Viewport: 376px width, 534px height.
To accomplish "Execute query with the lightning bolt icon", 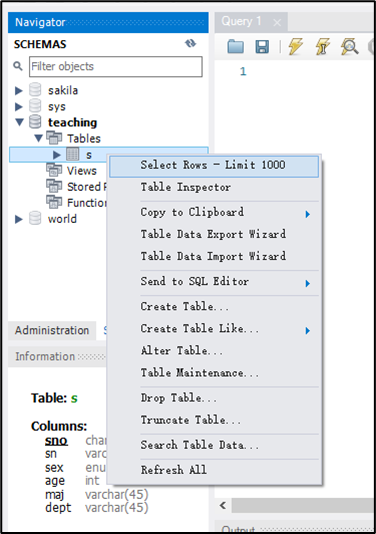I will click(x=296, y=46).
